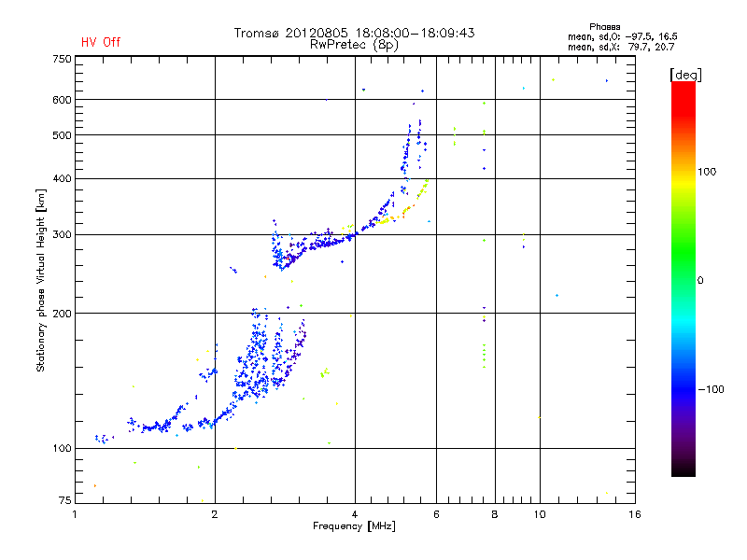
Task: Click the y-axis label '400'
Action: [x=62, y=179]
